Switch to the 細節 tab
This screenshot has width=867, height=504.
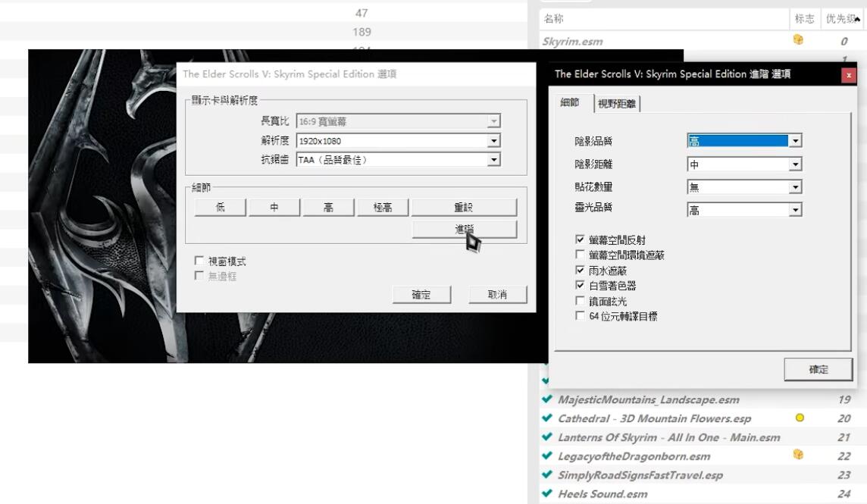(569, 102)
